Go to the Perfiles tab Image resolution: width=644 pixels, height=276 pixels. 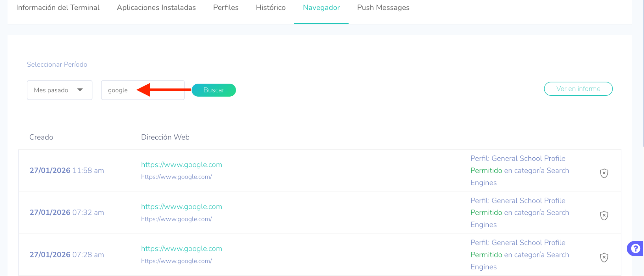tap(226, 8)
